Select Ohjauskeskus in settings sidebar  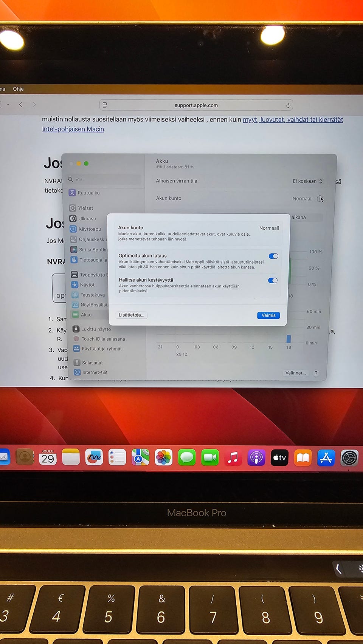pyautogui.click(x=88, y=239)
